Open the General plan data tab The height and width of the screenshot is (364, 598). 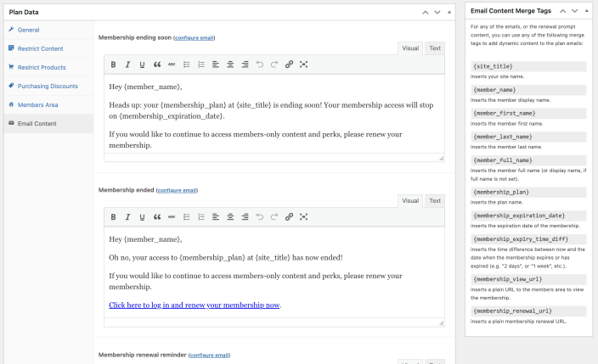pos(48,30)
